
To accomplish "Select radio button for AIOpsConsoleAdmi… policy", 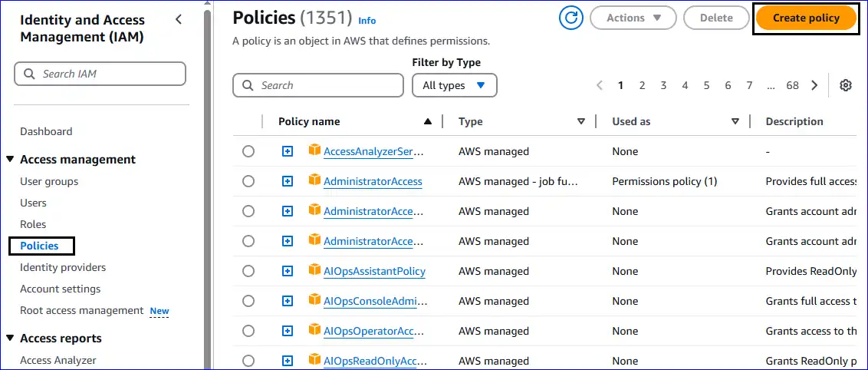I will click(248, 301).
